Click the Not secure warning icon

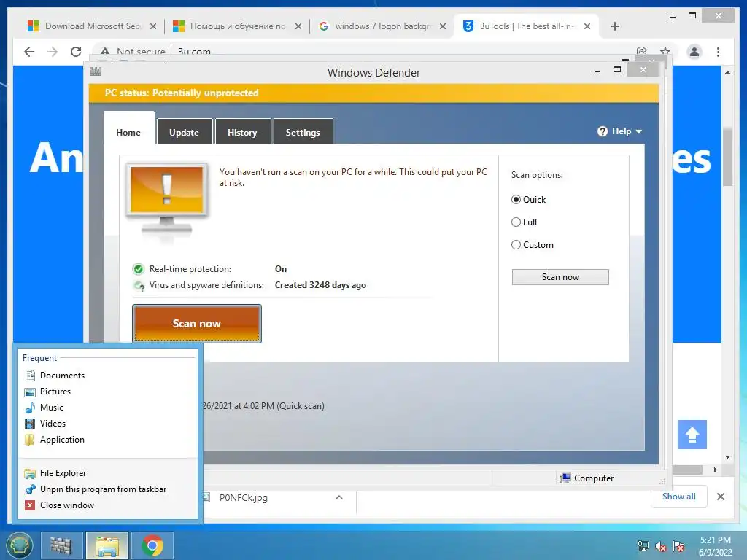[x=105, y=52]
